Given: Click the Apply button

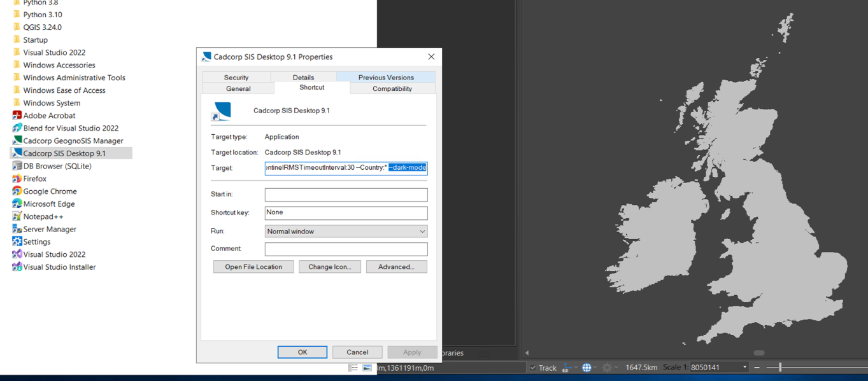Looking at the screenshot, I should pyautogui.click(x=412, y=352).
